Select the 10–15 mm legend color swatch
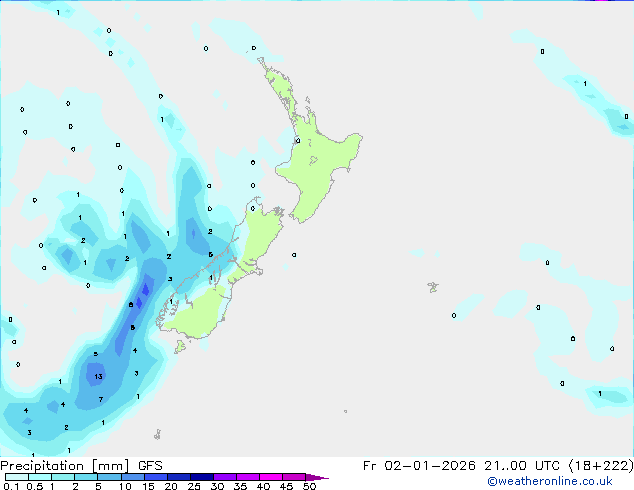Screen dimensions: 634x490 tap(133, 477)
